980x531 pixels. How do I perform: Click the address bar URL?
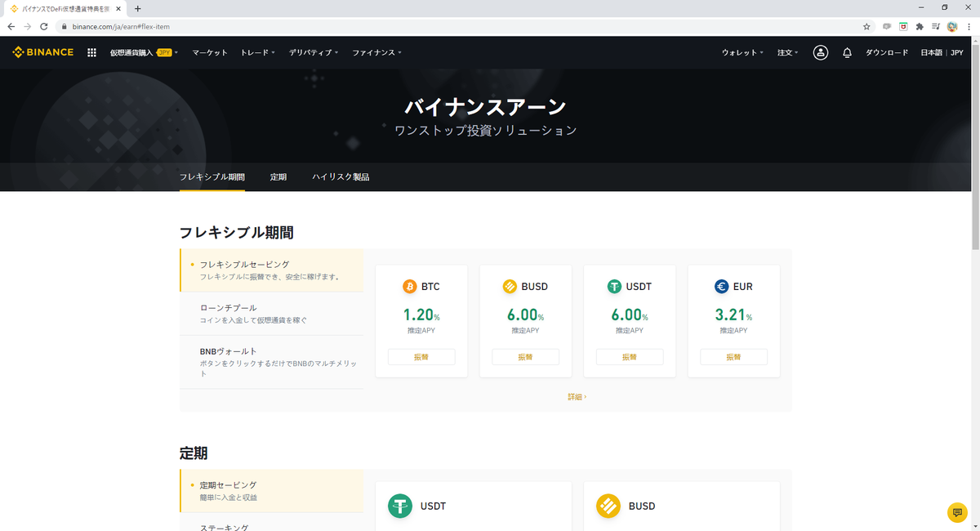(120, 26)
